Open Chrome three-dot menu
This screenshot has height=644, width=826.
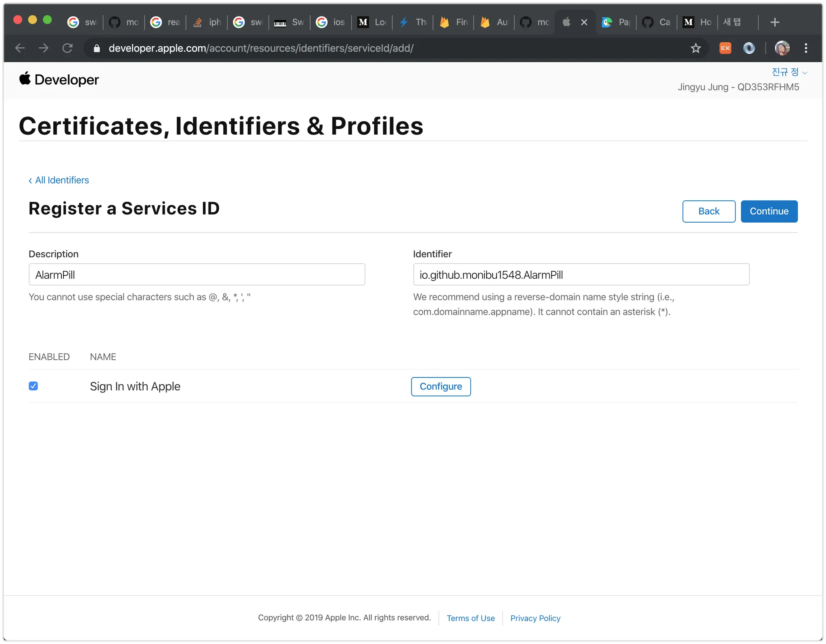806,48
